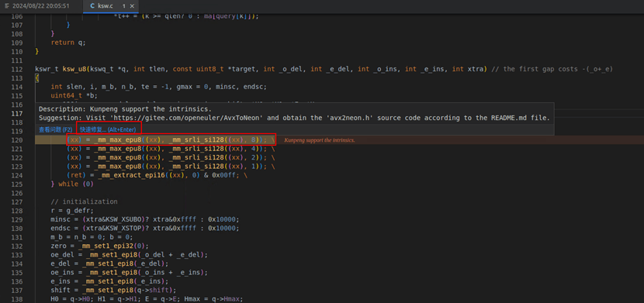Click the 'e_ins = _mm_set1_epi8(_e_ins);' line
The image size is (644, 303).
pyautogui.click(x=109, y=281)
